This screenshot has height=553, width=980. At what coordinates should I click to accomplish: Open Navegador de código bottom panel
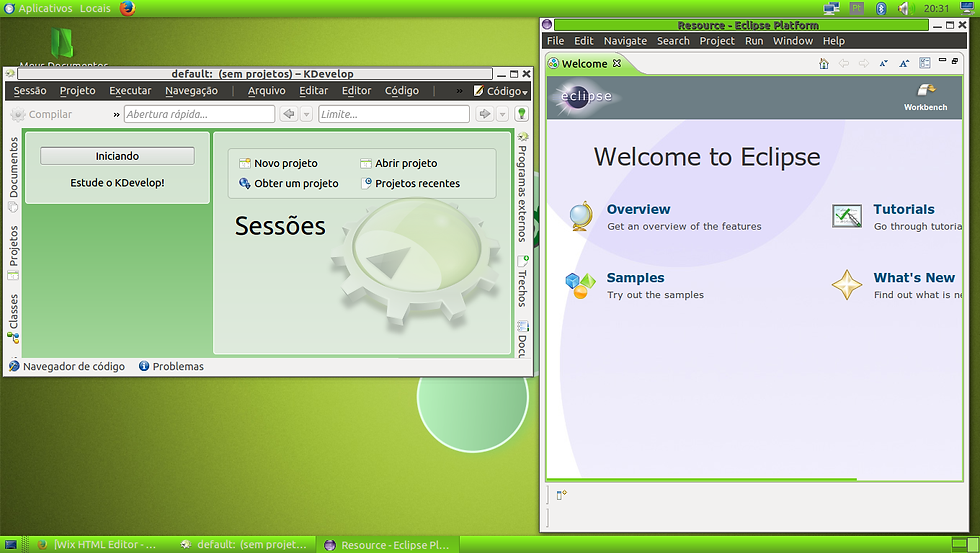click(66, 366)
